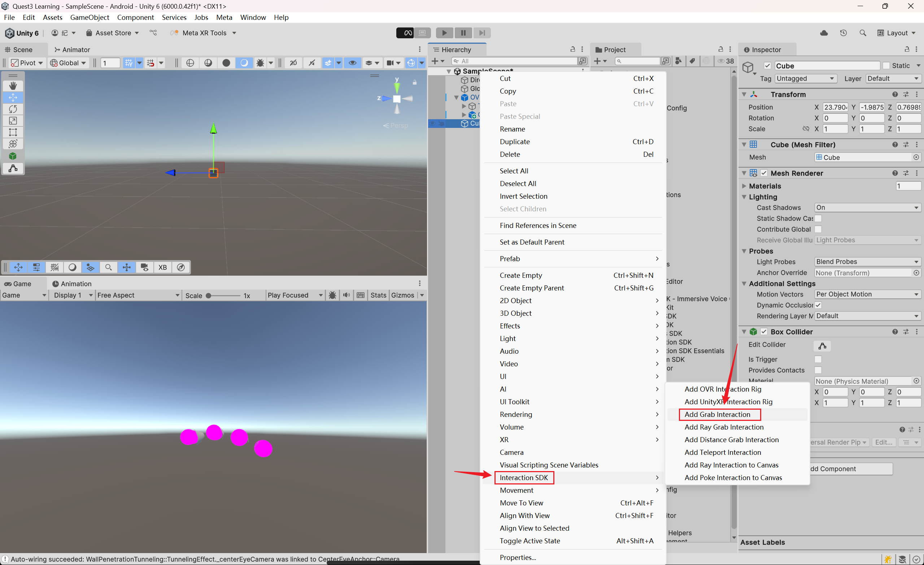Viewport: 924px width, 565px height.
Task: Click the Game view Scale slider
Action: [224, 296]
